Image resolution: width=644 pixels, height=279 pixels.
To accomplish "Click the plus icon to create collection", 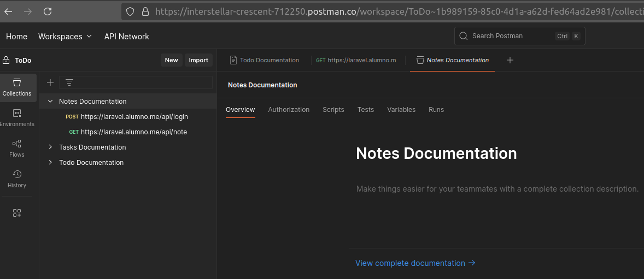I will pyautogui.click(x=50, y=82).
